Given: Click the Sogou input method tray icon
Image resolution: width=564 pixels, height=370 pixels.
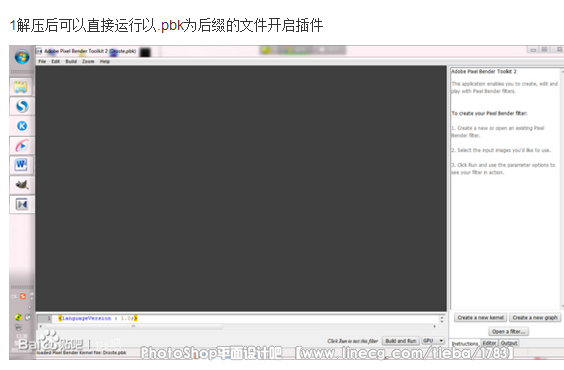Looking at the screenshot, I should coord(23,296).
